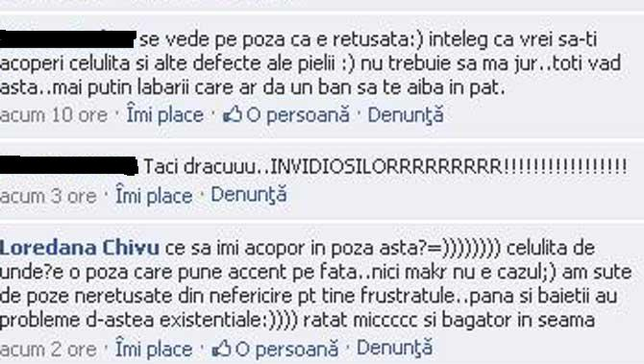The image size is (644, 364).
Task: Click the 'acum 3 ore' timestamp
Action: (x=48, y=196)
